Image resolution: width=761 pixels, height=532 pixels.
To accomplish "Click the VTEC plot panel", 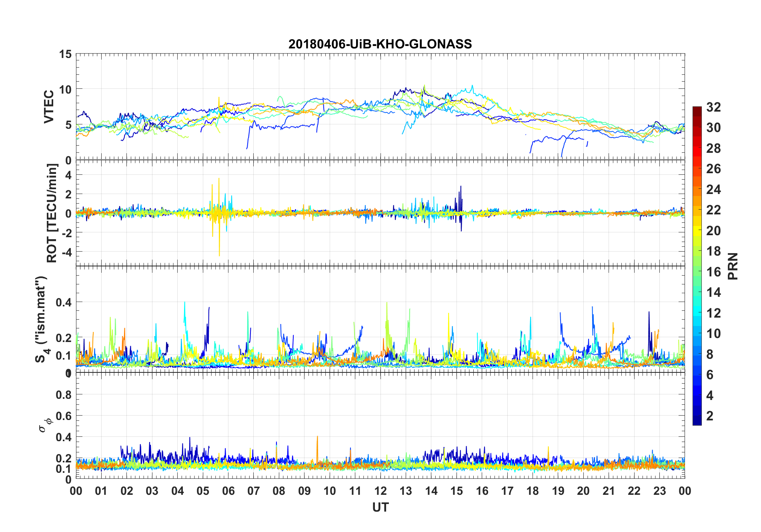I will pos(380,107).
